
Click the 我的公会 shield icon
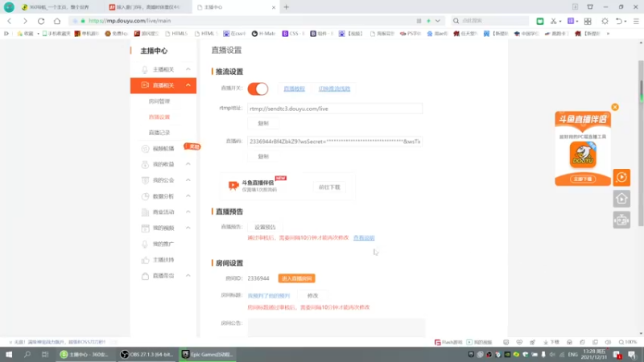point(145,180)
